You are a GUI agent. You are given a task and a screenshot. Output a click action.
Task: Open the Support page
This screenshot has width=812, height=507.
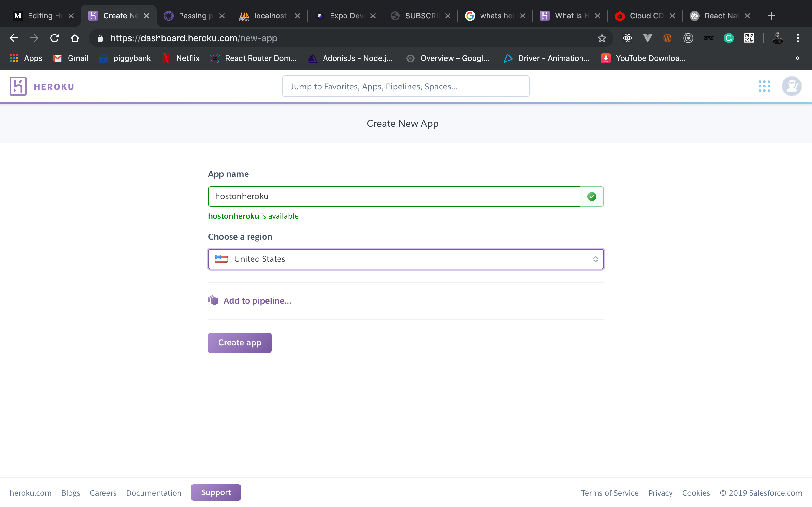click(216, 492)
